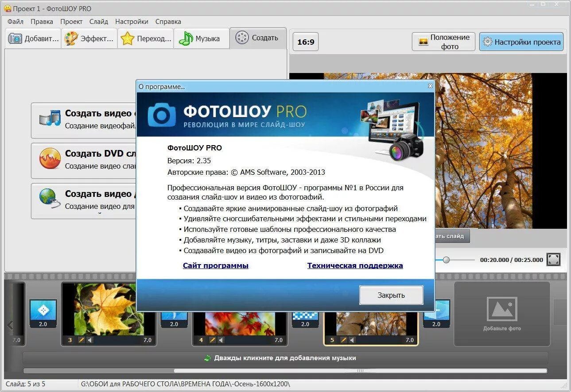Image resolution: width=571 pixels, height=392 pixels.
Task: Click the film reel icon on Создать tab
Action: (x=242, y=38)
